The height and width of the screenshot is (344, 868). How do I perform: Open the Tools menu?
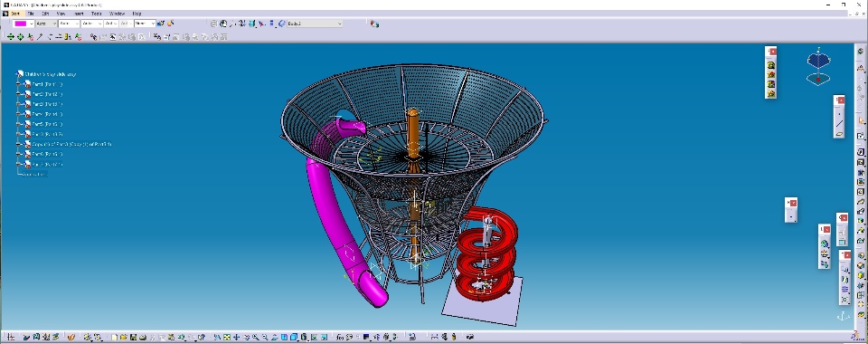pos(97,14)
